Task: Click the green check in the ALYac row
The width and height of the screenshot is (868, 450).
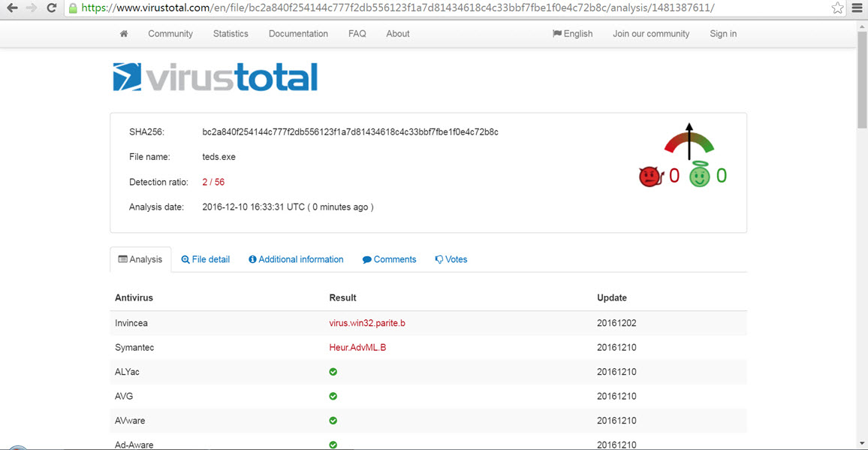Action: pyautogui.click(x=333, y=372)
